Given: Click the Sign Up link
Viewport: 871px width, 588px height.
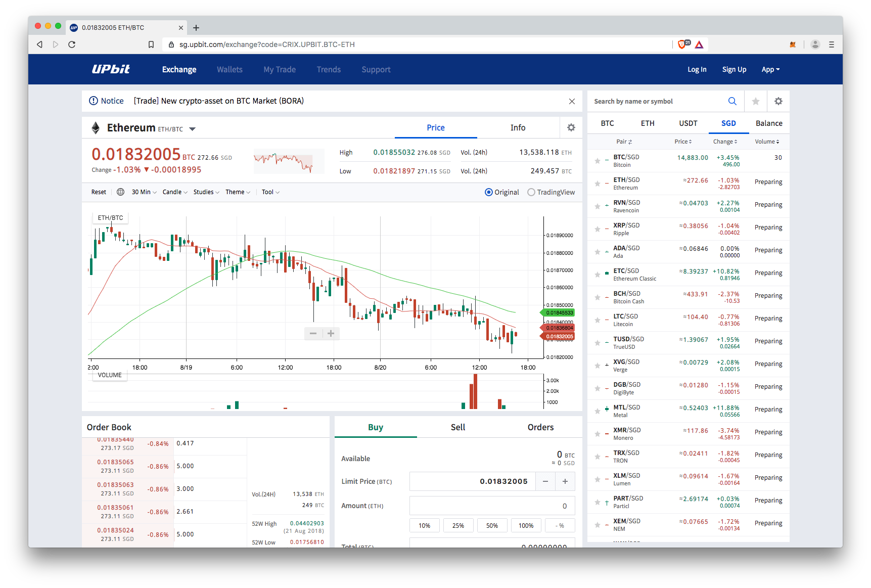Looking at the screenshot, I should coord(734,69).
